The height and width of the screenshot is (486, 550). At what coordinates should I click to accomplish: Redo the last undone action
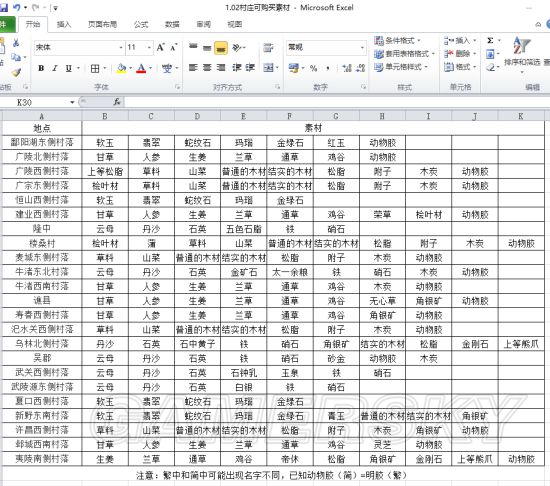coord(36,7)
